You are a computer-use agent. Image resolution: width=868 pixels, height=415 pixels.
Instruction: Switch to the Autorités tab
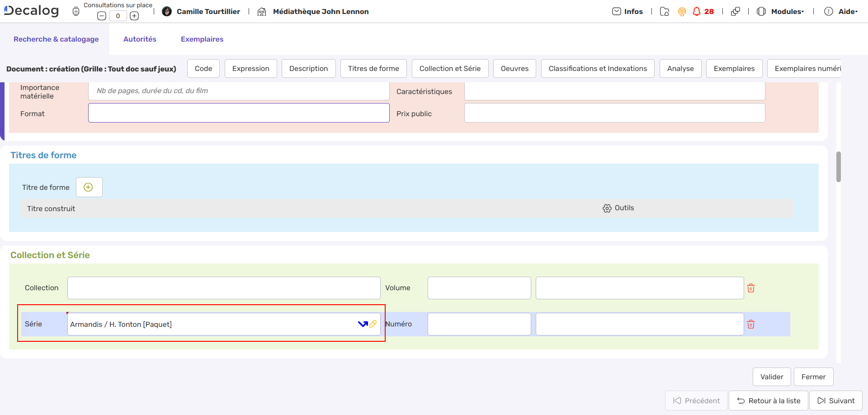click(x=140, y=39)
